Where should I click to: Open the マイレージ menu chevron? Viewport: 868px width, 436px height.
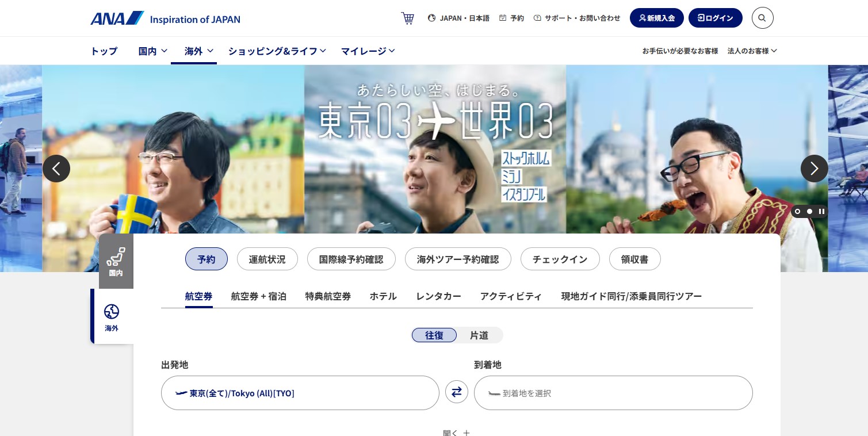pos(392,51)
